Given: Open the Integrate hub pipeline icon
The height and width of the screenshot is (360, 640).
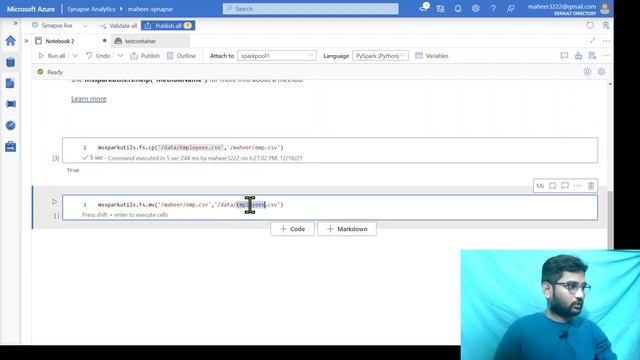Looking at the screenshot, I should pos(11,104).
